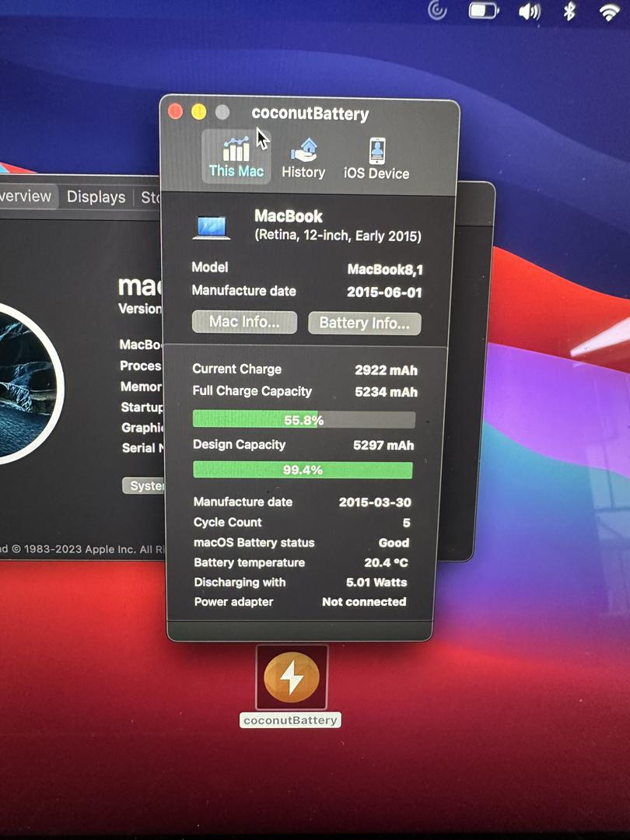The image size is (630, 840).
Task: Close the coconutBattery window with red button
Action: tap(175, 111)
